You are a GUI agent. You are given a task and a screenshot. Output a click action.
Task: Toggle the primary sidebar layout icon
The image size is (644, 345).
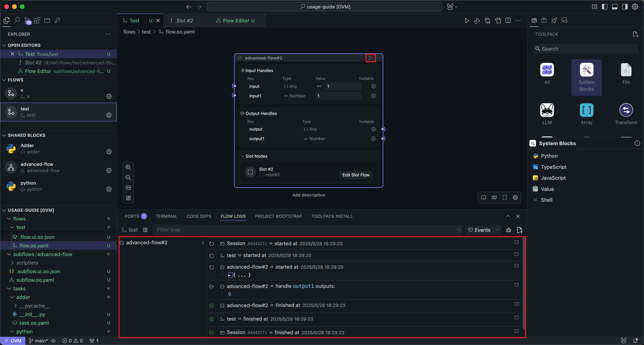(604, 7)
